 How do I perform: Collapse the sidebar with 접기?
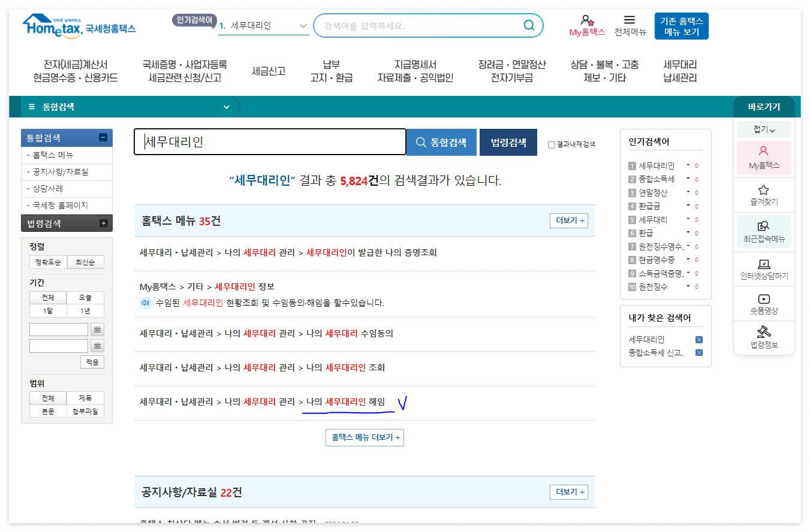pos(764,129)
